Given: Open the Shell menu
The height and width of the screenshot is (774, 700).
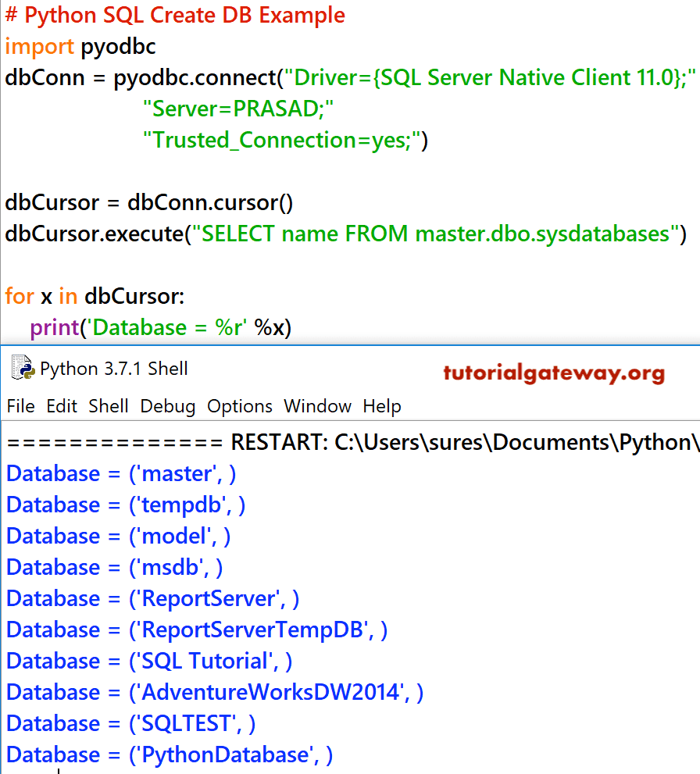Looking at the screenshot, I should click(x=109, y=406).
